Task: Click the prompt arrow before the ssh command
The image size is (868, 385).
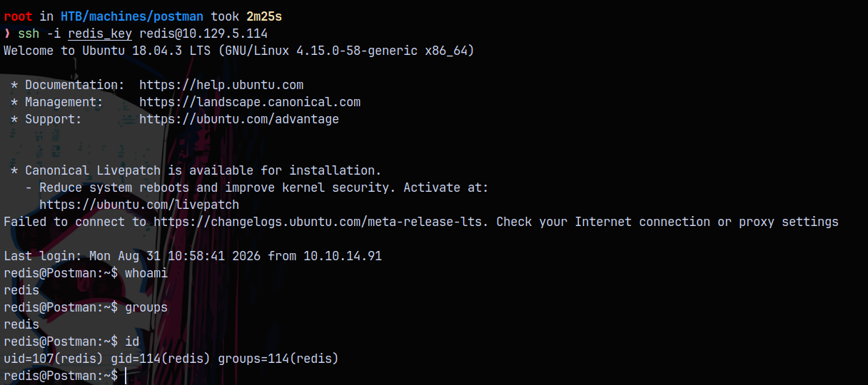Action: tap(7, 34)
